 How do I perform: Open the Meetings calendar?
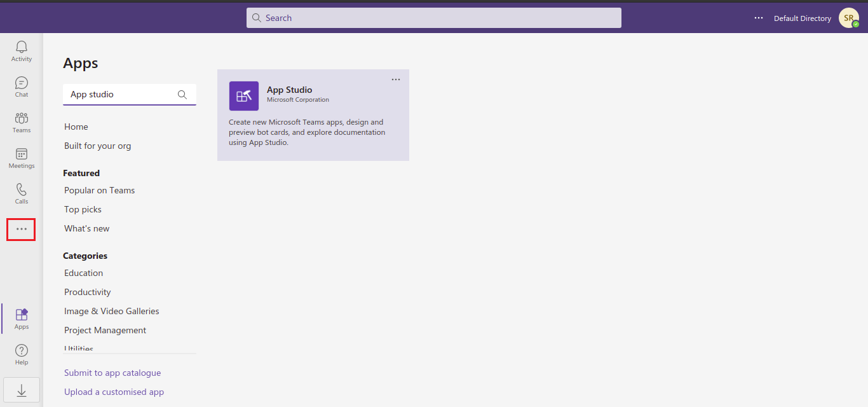22,158
